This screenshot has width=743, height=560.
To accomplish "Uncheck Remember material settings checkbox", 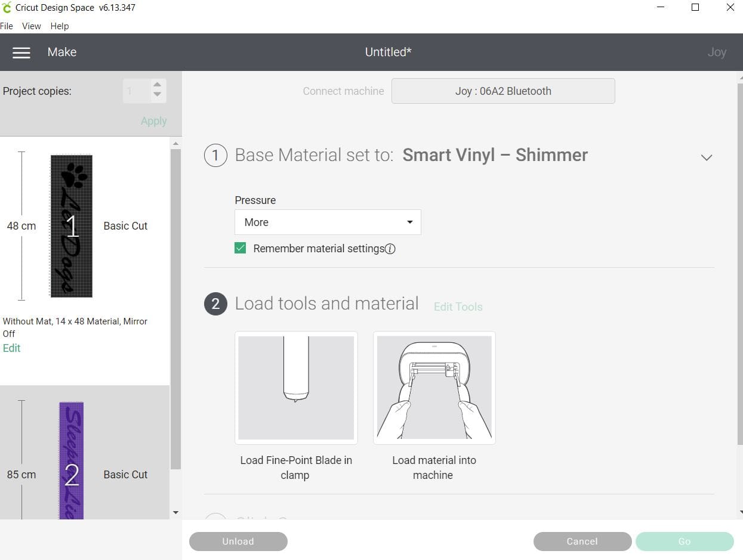I will (x=241, y=248).
